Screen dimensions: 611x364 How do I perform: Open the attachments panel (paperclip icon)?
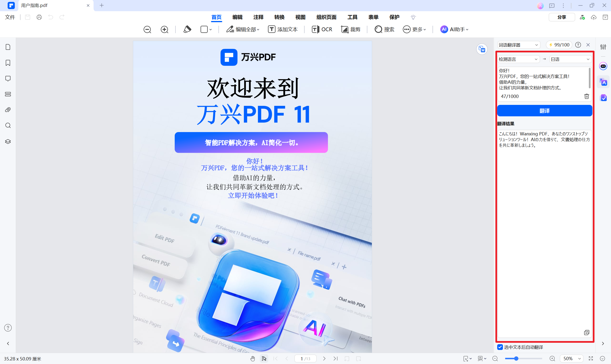[8, 110]
